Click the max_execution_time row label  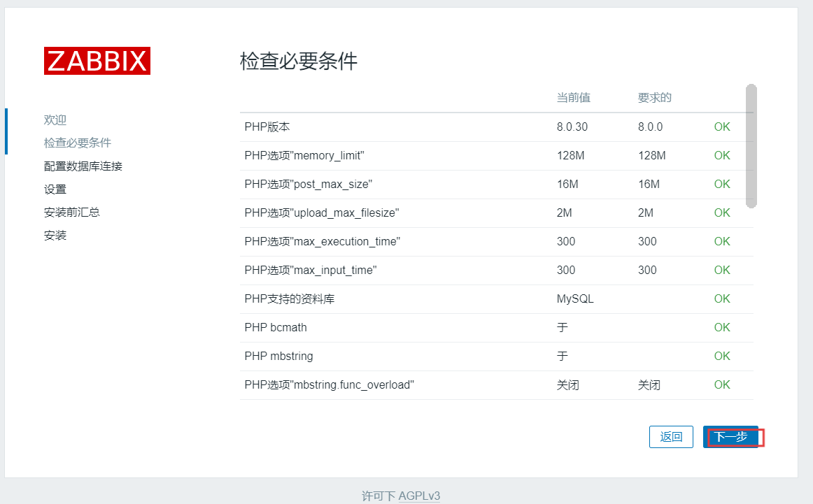tap(322, 241)
